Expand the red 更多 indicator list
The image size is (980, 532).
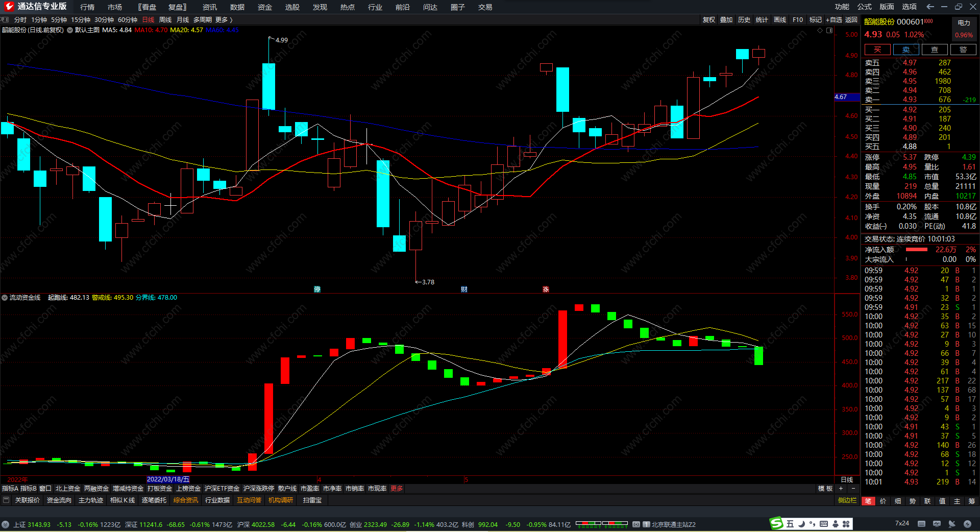coord(397,489)
